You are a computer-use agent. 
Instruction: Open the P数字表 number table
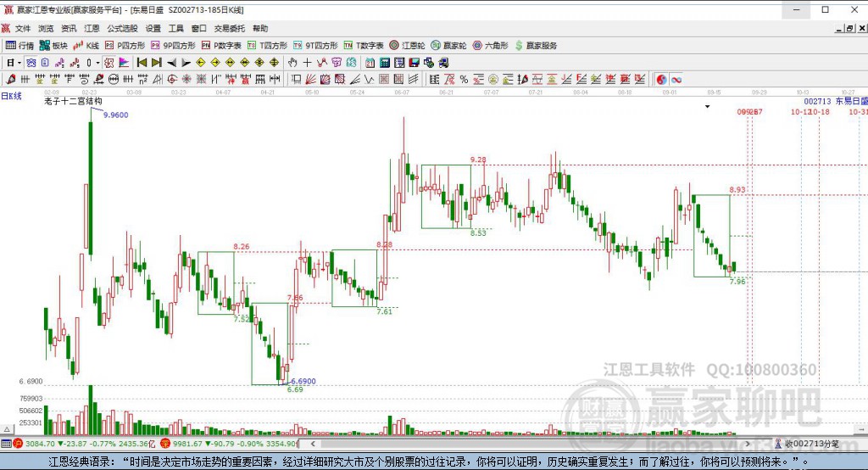point(221,46)
